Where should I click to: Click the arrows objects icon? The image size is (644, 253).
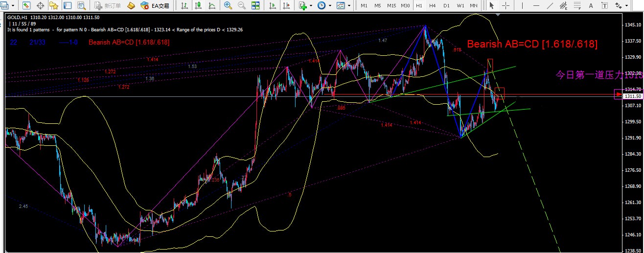619,6
